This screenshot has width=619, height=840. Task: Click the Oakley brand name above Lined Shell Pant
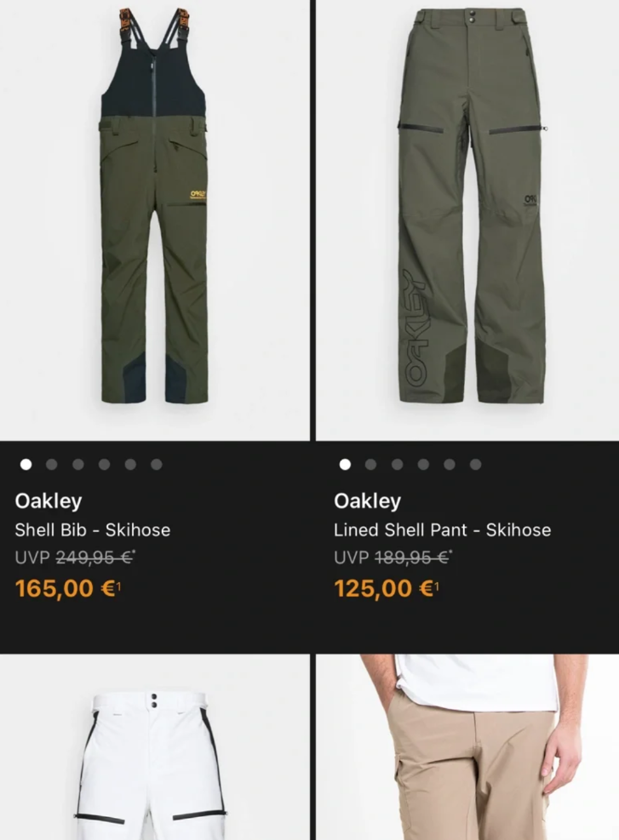click(367, 501)
